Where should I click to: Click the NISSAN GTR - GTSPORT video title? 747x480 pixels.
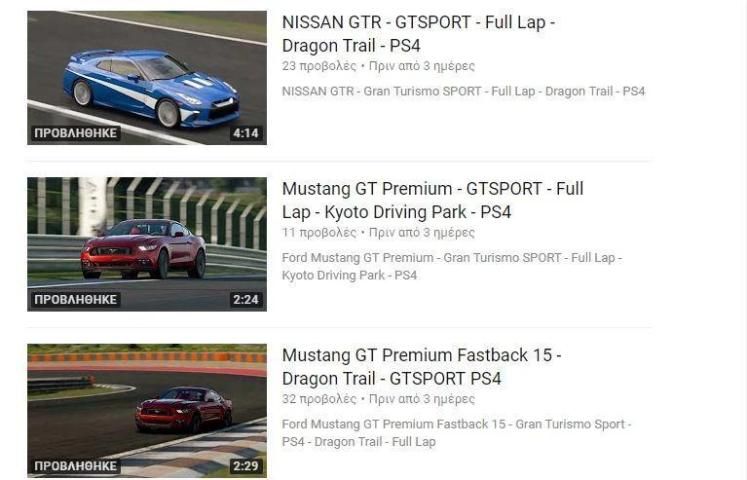coord(418,34)
